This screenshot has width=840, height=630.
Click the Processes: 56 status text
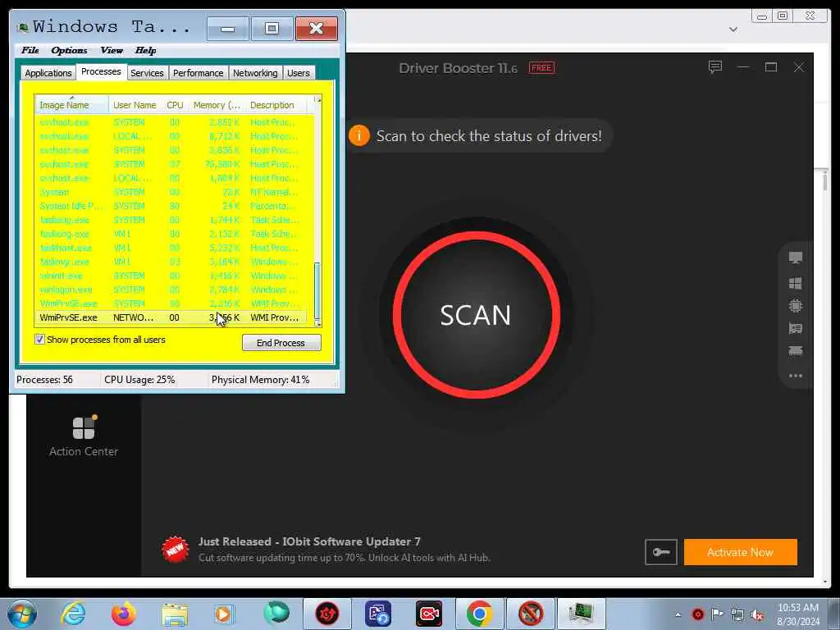pos(44,380)
